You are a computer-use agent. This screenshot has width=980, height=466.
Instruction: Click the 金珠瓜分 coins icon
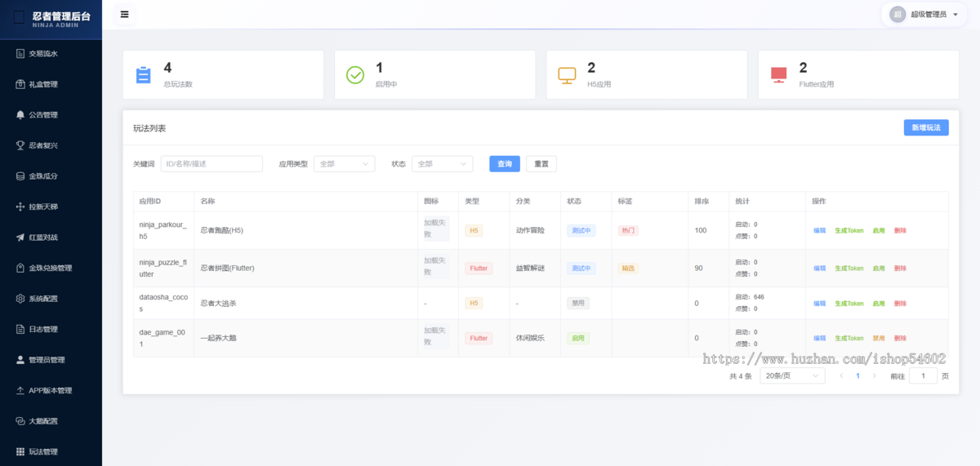20,175
